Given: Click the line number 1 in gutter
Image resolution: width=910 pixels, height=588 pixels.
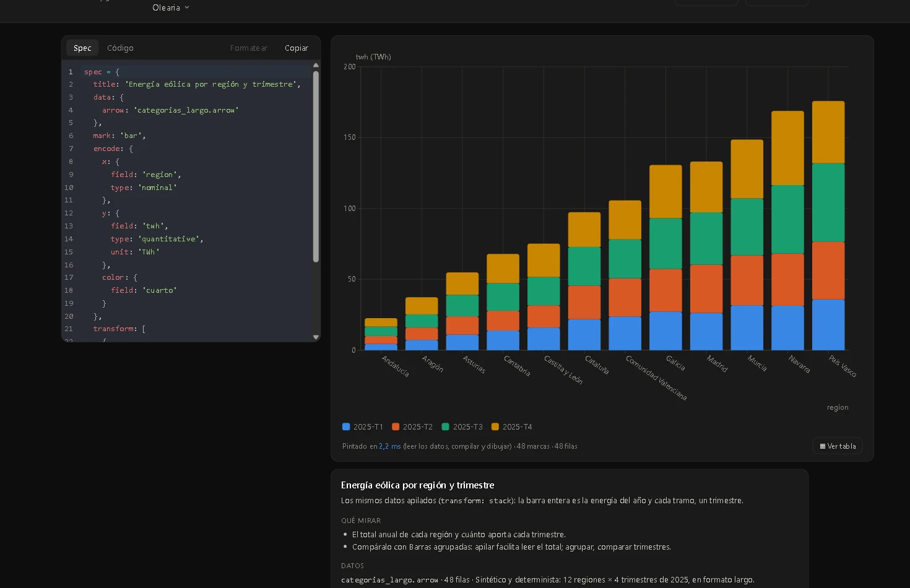Looking at the screenshot, I should click(x=71, y=72).
